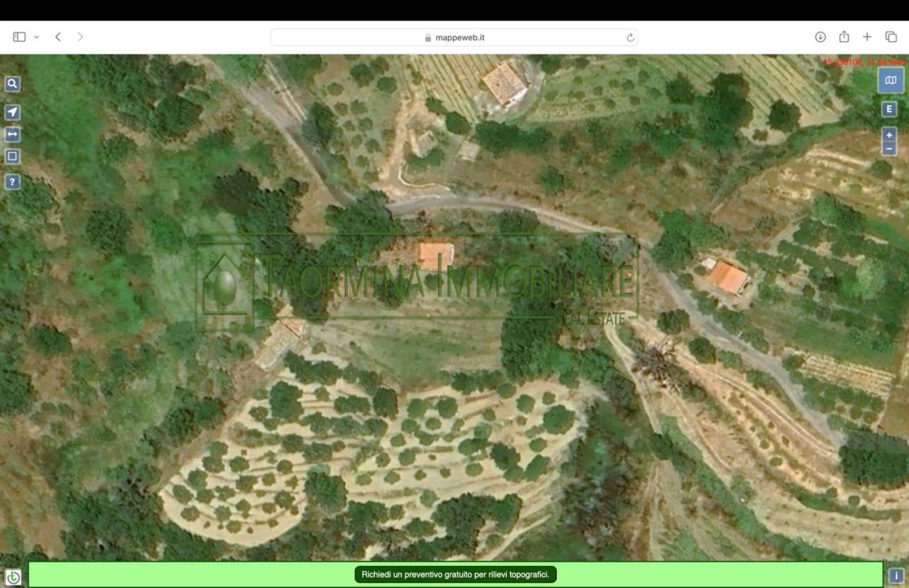This screenshot has height=588, width=909.
Task: Open the sidebar options chevron
Action: tap(38, 36)
